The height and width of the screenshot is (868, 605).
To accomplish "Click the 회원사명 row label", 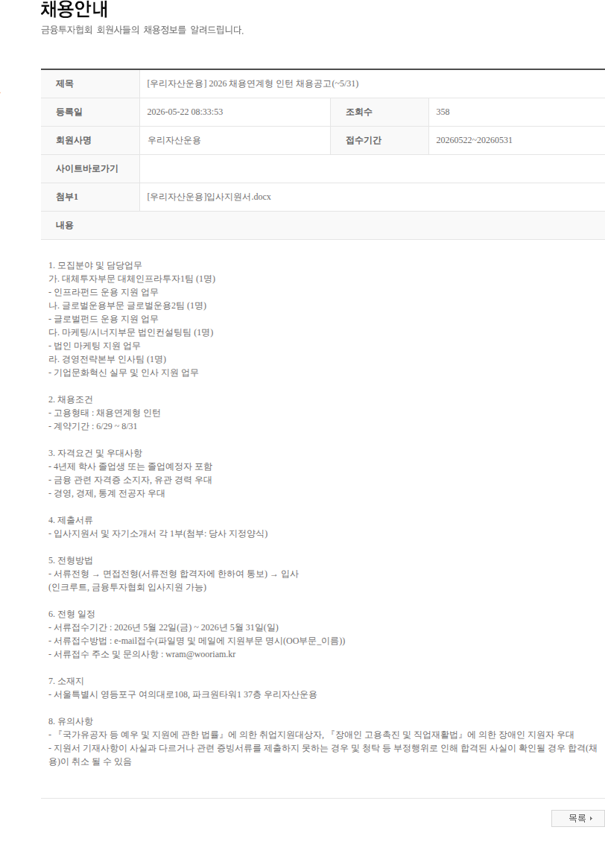I will [73, 141].
